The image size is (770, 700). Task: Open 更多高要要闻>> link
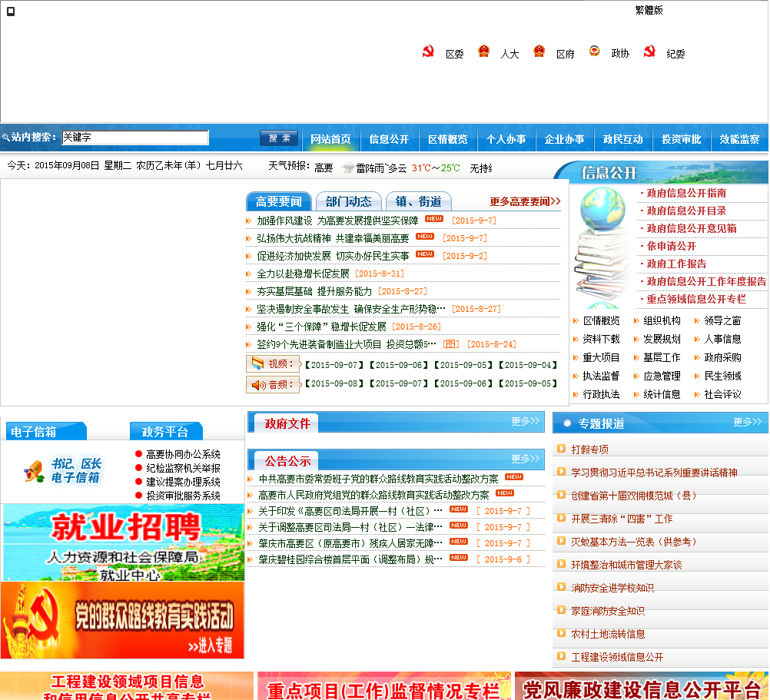pos(525,201)
